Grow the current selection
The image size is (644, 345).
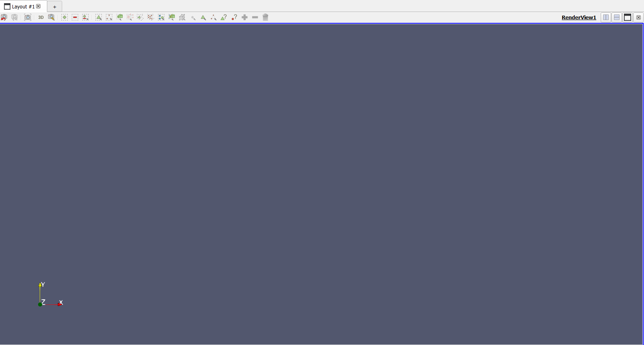pos(245,17)
